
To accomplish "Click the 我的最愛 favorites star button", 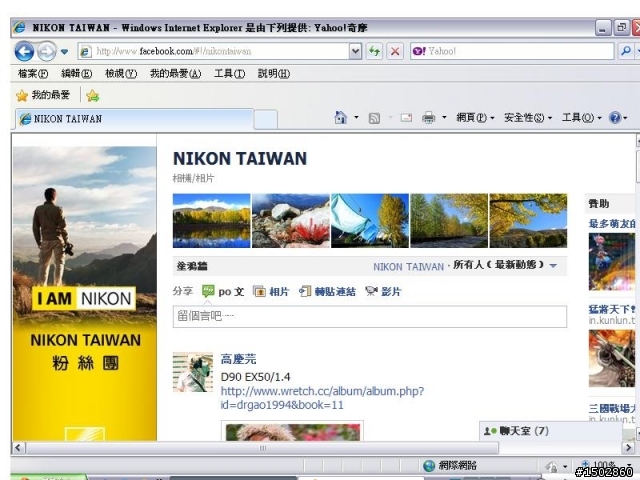I will [43, 96].
